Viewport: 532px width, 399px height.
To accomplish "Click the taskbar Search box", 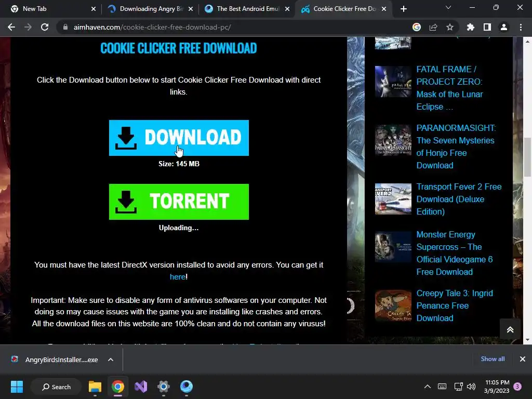I will coord(56,387).
